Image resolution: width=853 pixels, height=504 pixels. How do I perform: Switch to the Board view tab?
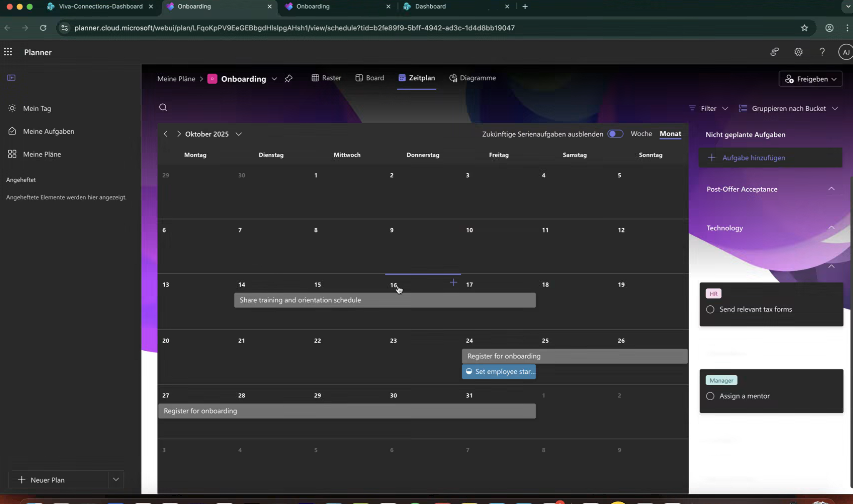pyautogui.click(x=369, y=78)
